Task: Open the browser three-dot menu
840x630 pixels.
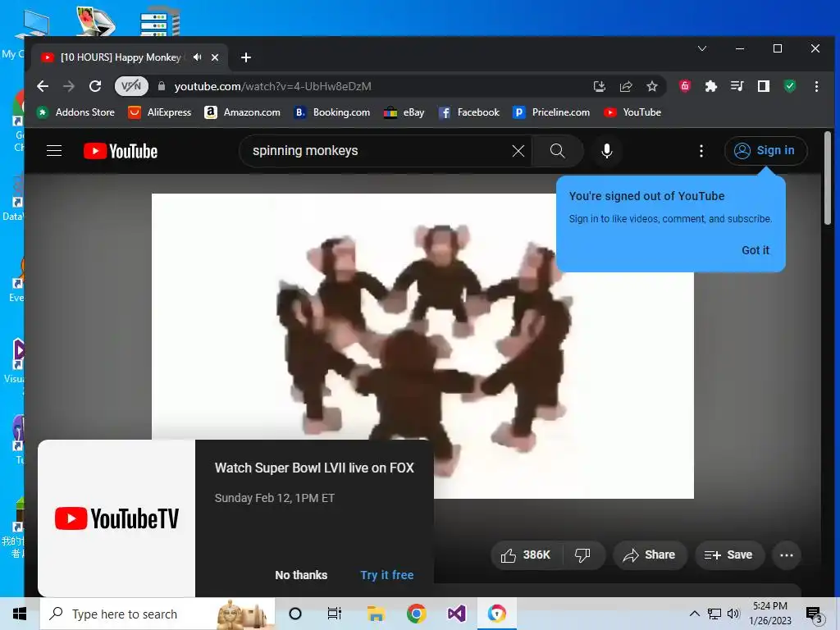Action: 816,86
